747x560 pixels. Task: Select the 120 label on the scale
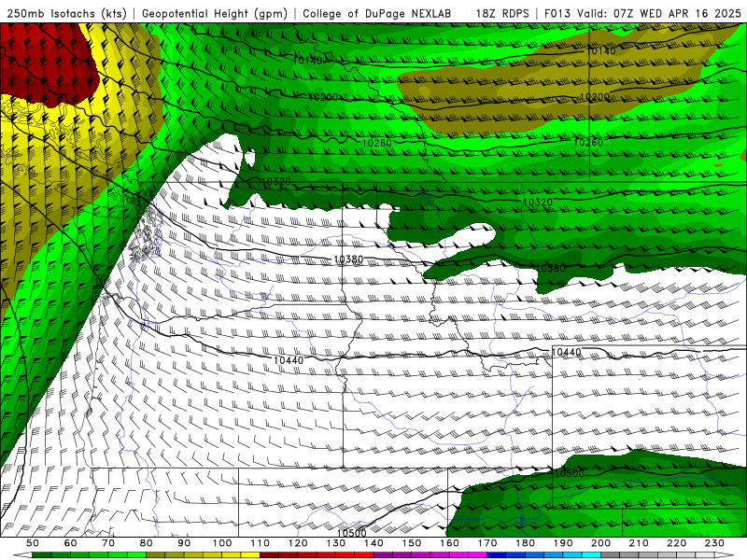[298, 543]
